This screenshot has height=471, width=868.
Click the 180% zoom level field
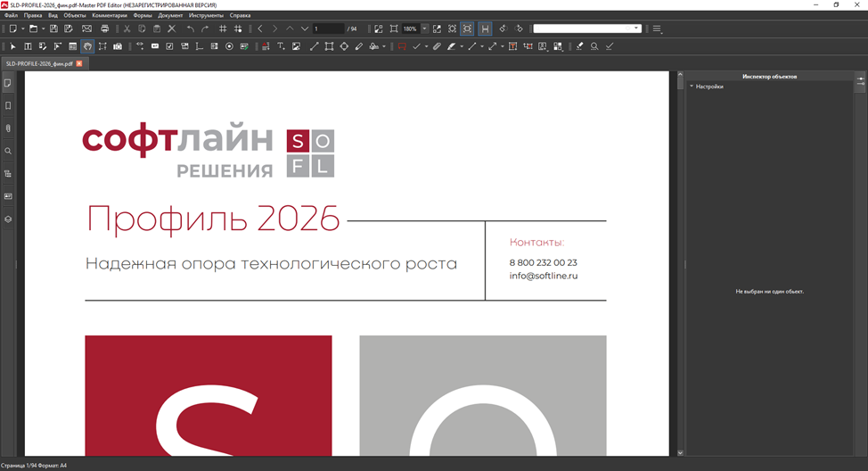[x=411, y=29]
